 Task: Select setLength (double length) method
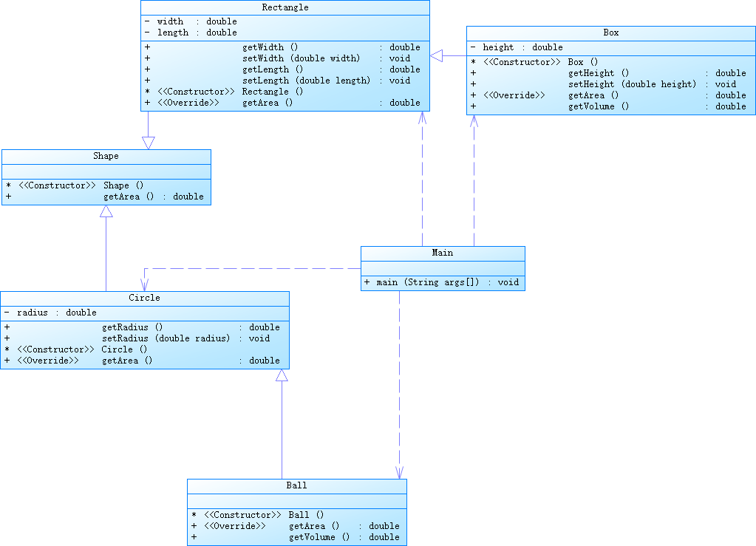282,81
